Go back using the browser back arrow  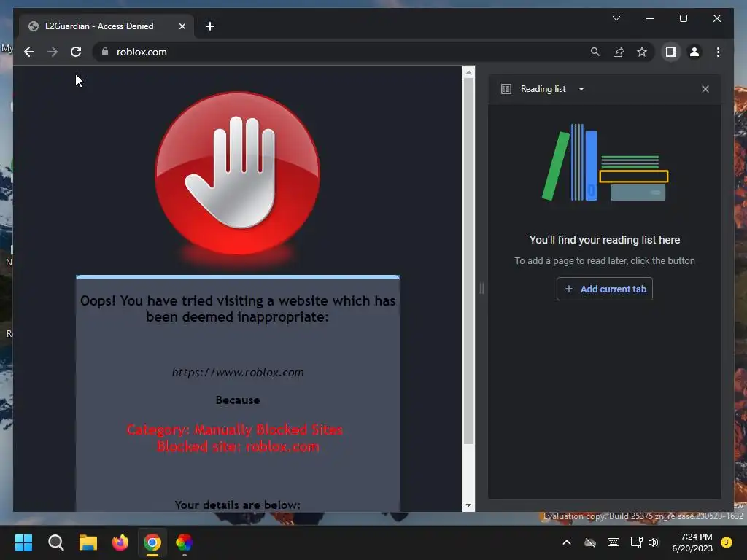point(29,52)
